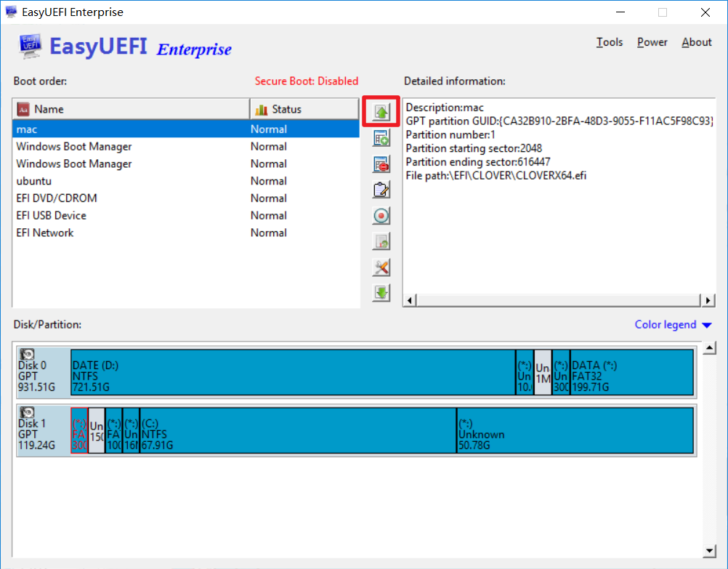
Task: Click the Description:mac line
Action: pyautogui.click(x=445, y=108)
